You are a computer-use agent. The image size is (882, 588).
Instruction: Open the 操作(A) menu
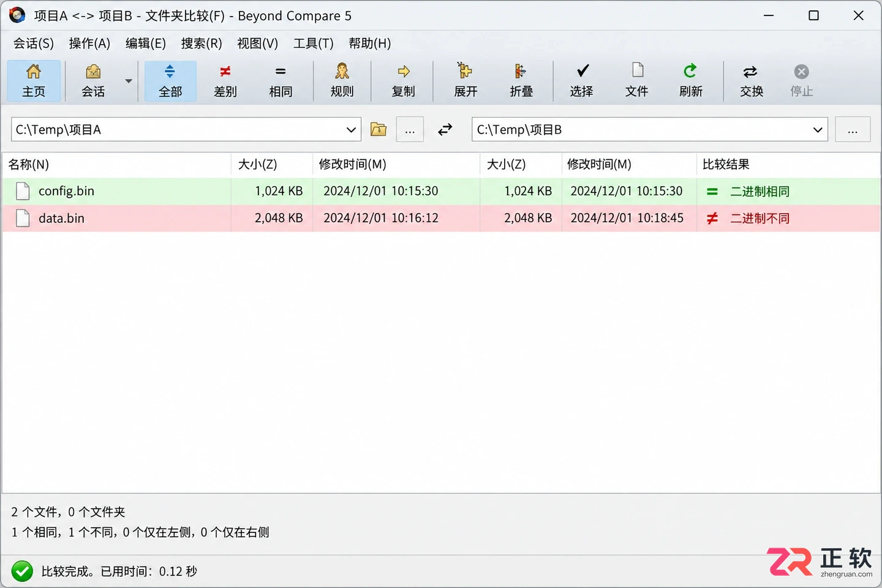[x=89, y=43]
